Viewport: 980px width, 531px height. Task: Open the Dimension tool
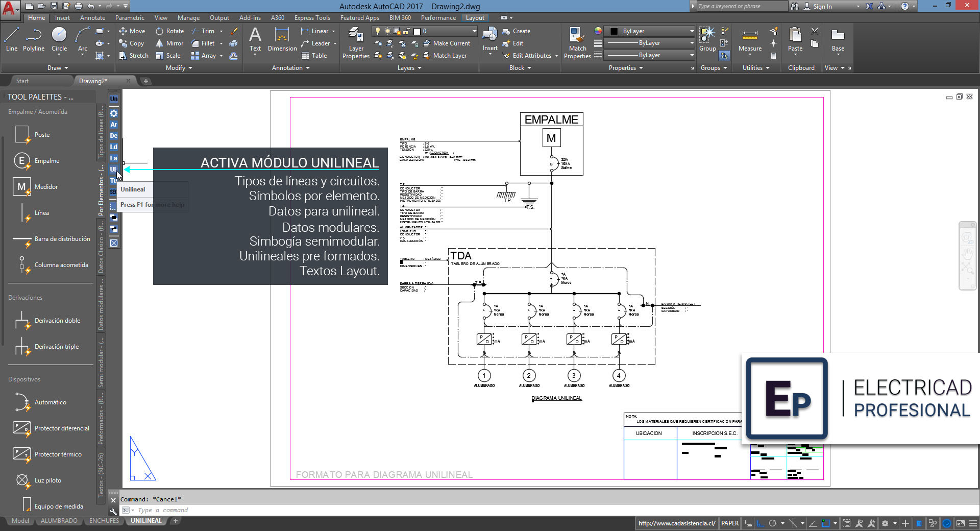282,39
